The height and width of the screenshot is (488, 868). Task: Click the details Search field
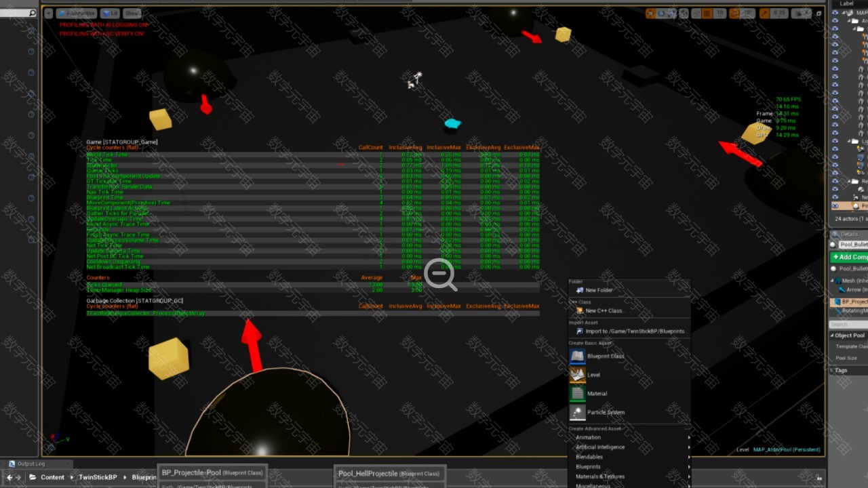pos(850,325)
